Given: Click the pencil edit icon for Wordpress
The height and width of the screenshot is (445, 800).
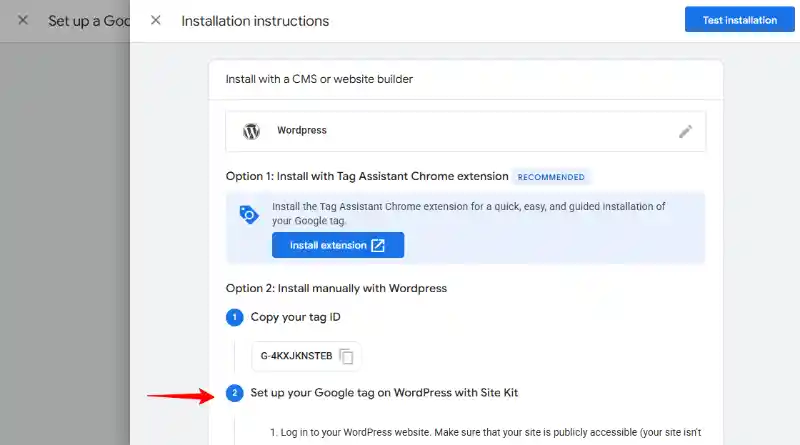Looking at the screenshot, I should [685, 131].
